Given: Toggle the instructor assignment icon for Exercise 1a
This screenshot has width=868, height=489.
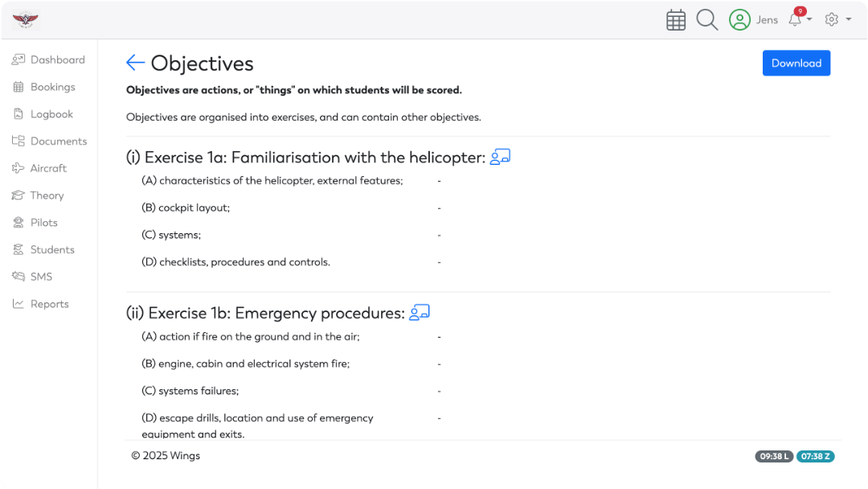Looking at the screenshot, I should [x=500, y=156].
